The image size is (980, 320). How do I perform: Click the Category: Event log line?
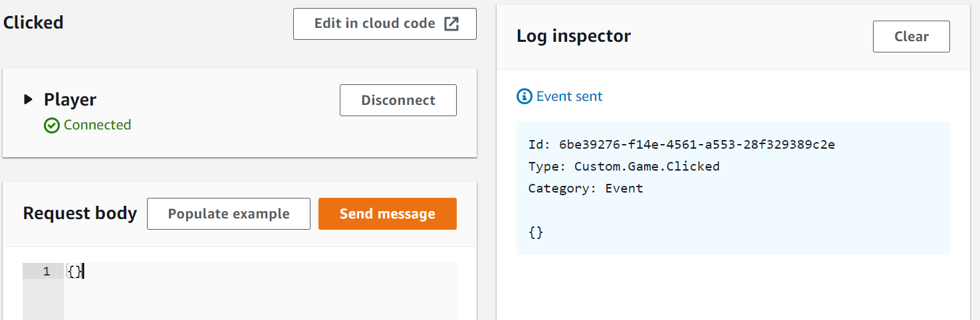(585, 188)
